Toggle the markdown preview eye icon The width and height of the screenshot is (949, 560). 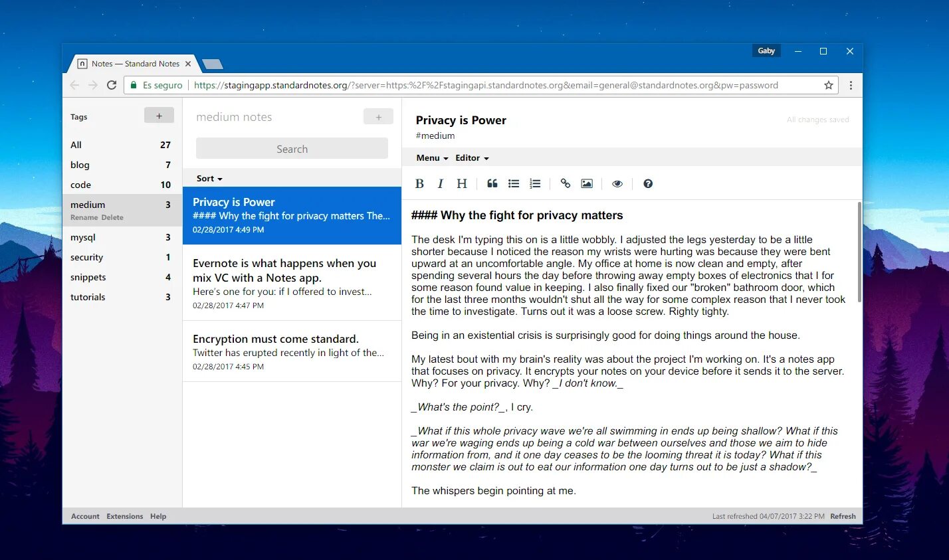point(617,183)
